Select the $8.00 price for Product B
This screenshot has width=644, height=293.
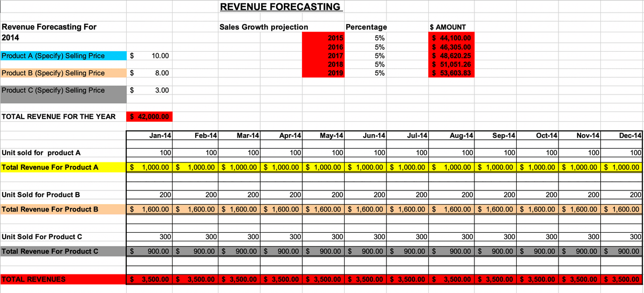(149, 73)
